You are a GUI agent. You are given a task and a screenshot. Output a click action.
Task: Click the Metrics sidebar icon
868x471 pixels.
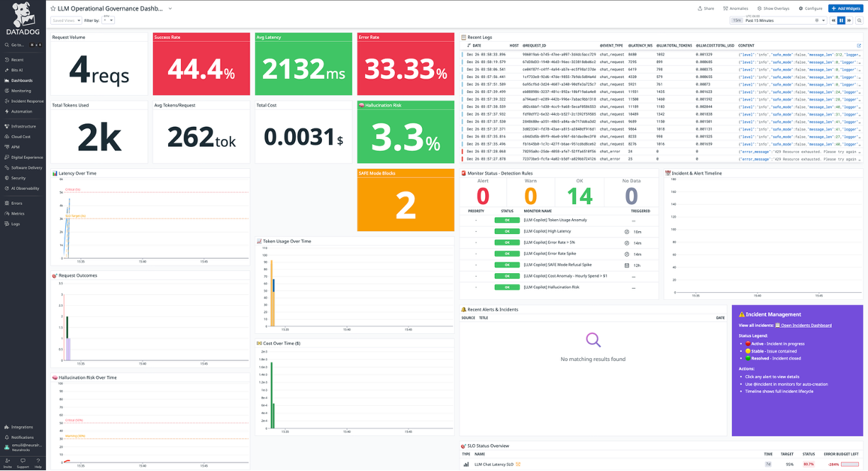tap(7, 214)
